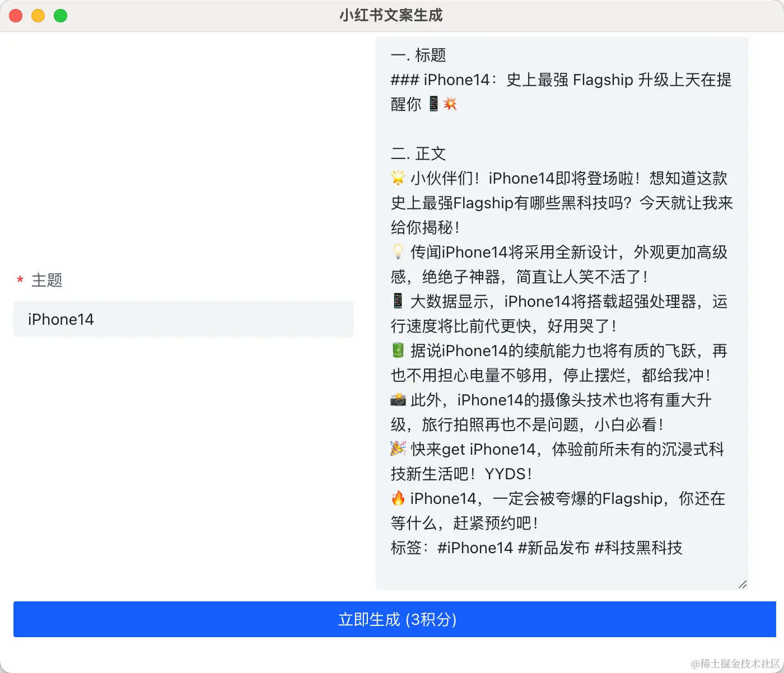Click the line 感，绝绝子神器，简直让人笑不活了！
This screenshot has height=673, width=784.
(x=520, y=277)
